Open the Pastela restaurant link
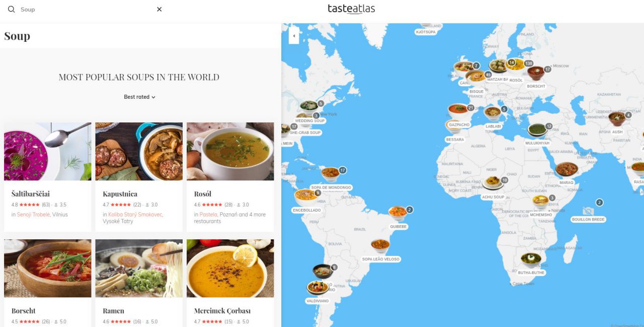The height and width of the screenshot is (327, 644). click(208, 214)
